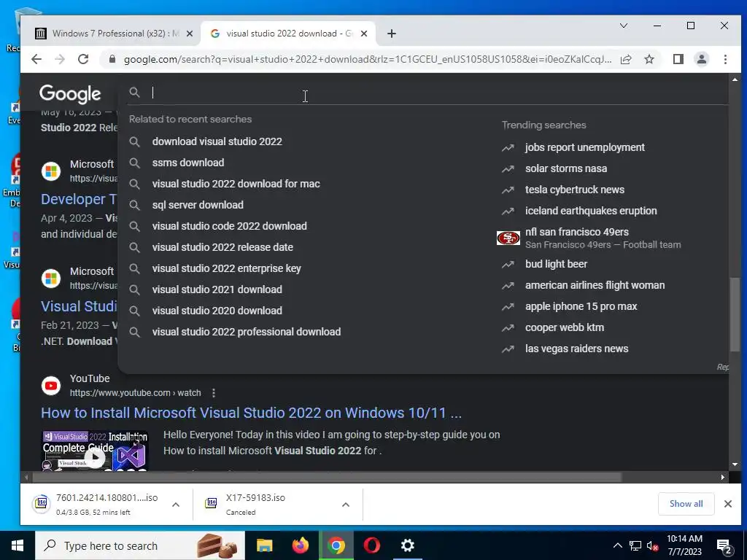The height and width of the screenshot is (560, 747).
Task: Open las vegas raiders news trend
Action: click(x=576, y=349)
